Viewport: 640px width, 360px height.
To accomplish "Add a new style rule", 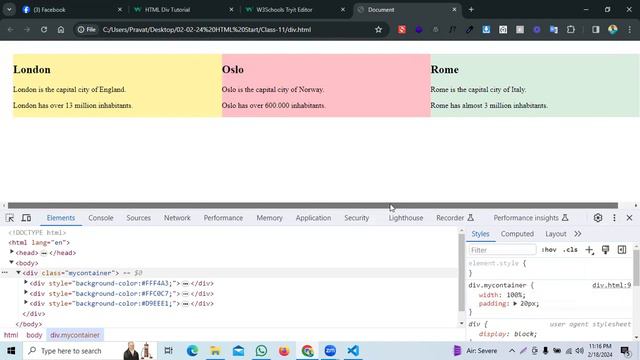I will point(589,250).
